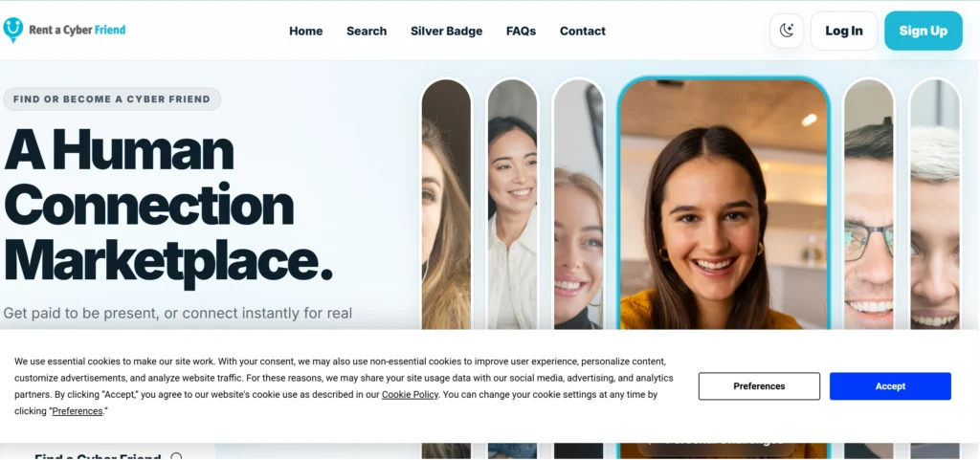Open the Home menu item
Image resolution: width=980 pixels, height=460 pixels.
coord(305,32)
